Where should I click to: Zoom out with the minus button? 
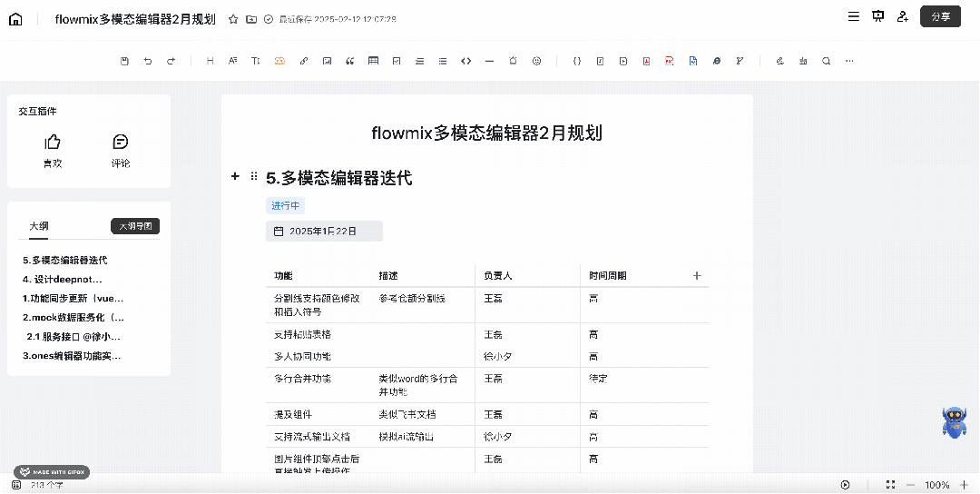point(911,485)
